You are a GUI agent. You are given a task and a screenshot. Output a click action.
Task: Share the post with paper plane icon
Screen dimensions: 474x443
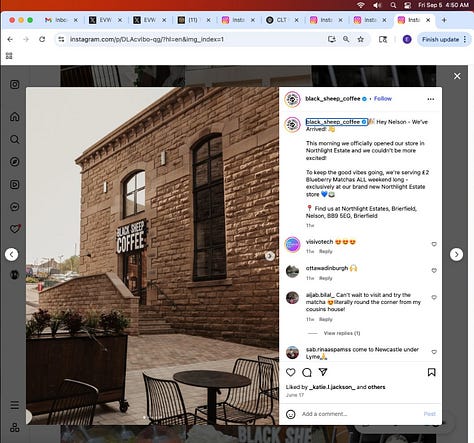(323, 372)
